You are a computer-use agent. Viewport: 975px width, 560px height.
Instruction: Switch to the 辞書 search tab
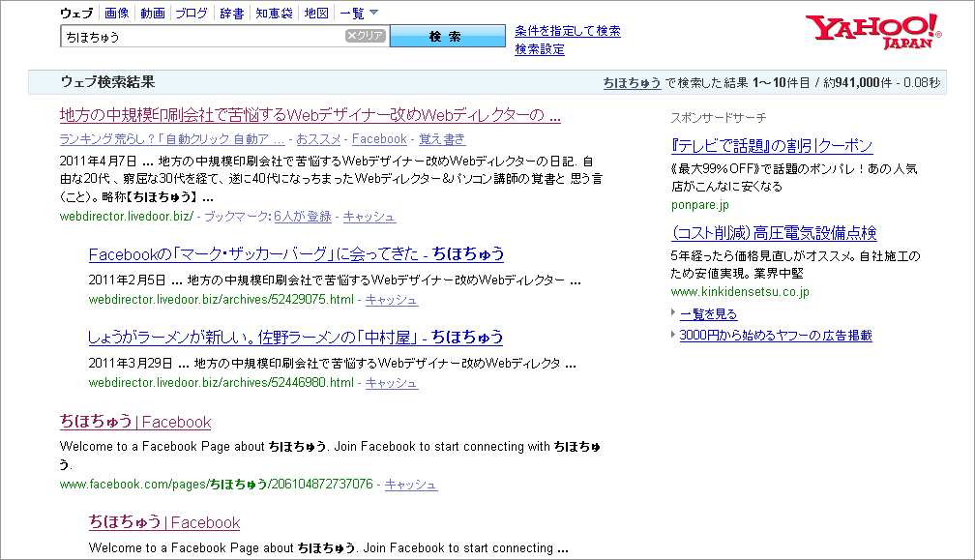[x=232, y=13]
